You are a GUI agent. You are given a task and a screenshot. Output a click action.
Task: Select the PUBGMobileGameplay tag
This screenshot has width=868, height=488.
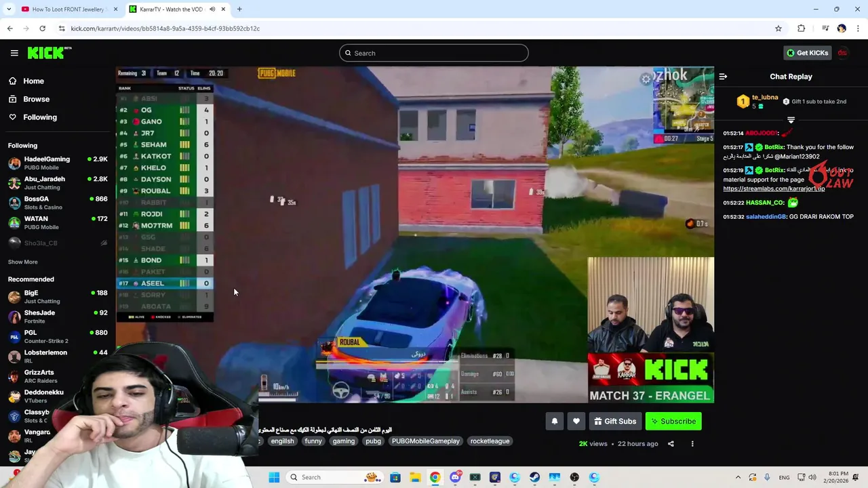point(426,441)
